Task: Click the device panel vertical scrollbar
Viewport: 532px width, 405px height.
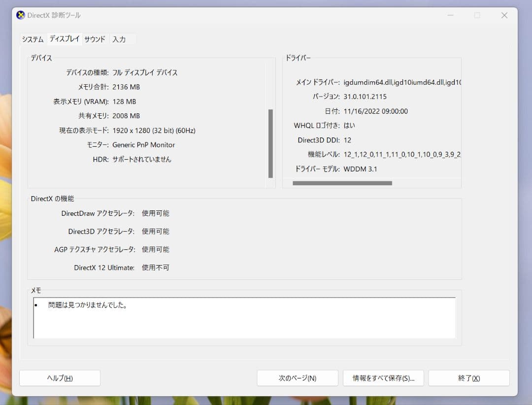Action: point(270,143)
